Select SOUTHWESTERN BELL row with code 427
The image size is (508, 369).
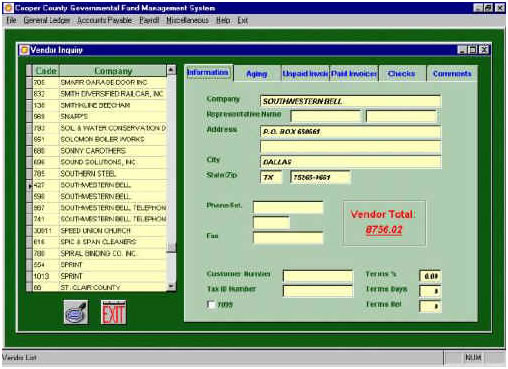click(99, 185)
